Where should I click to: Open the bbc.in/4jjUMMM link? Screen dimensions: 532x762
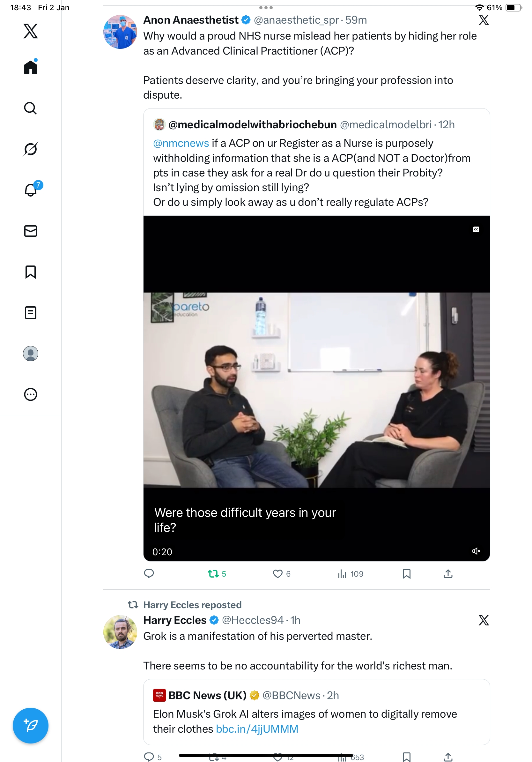click(x=257, y=729)
